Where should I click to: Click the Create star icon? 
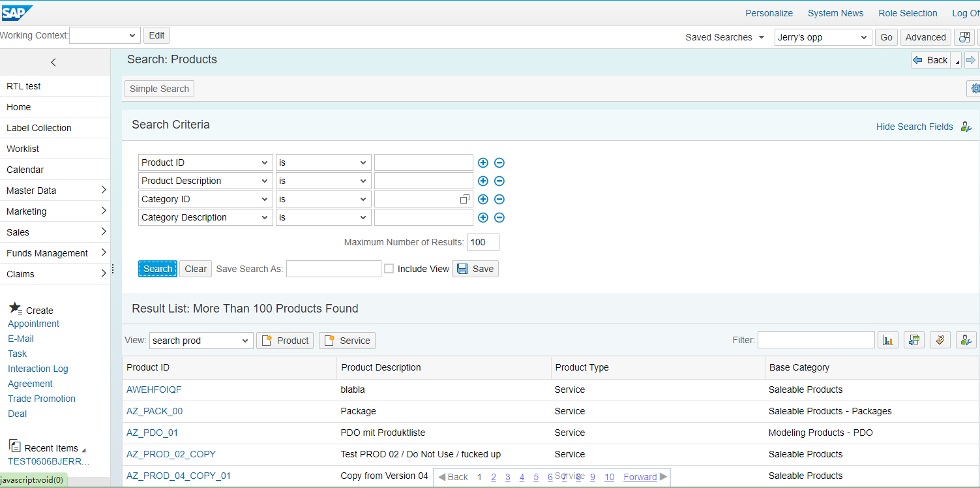pyautogui.click(x=15, y=308)
